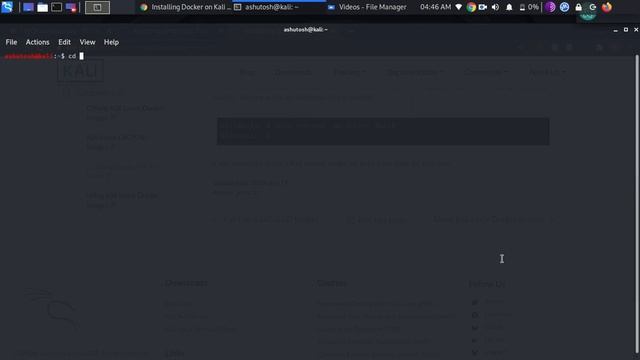Viewport: 640px width, 360px height.
Task: Click the battery 0% indicator
Action: coord(529,7)
